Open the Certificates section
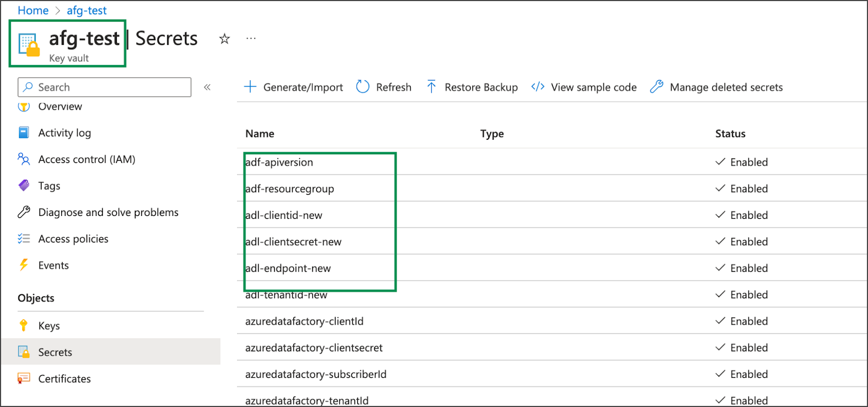The height and width of the screenshot is (407, 868). coord(64,379)
